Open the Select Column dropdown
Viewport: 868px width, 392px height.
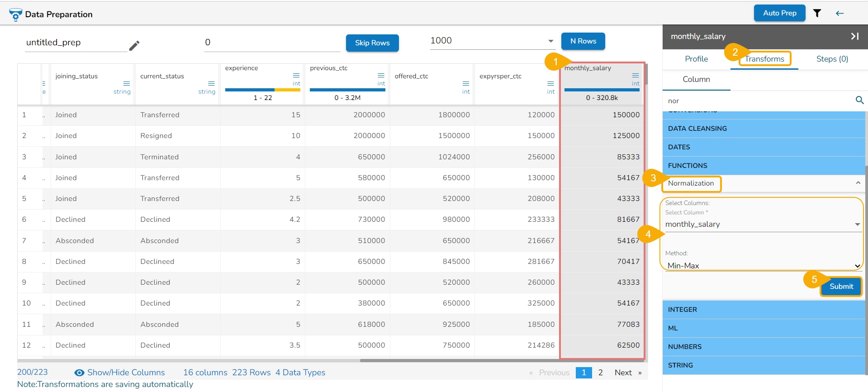point(857,225)
